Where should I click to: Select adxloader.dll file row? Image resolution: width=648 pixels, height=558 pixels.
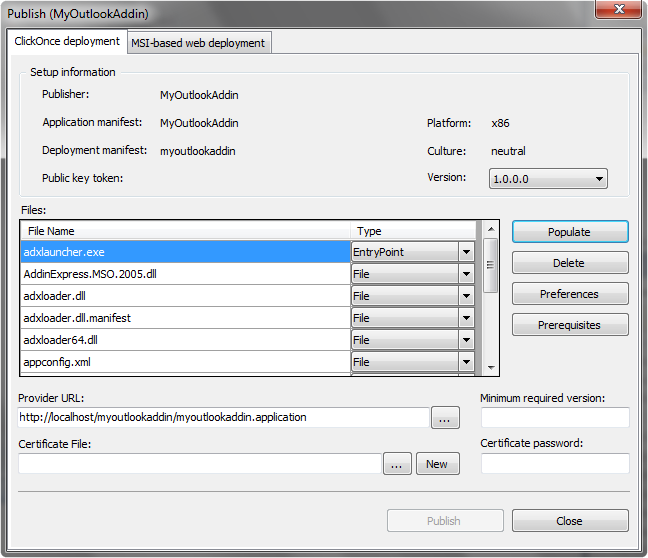tap(186, 296)
